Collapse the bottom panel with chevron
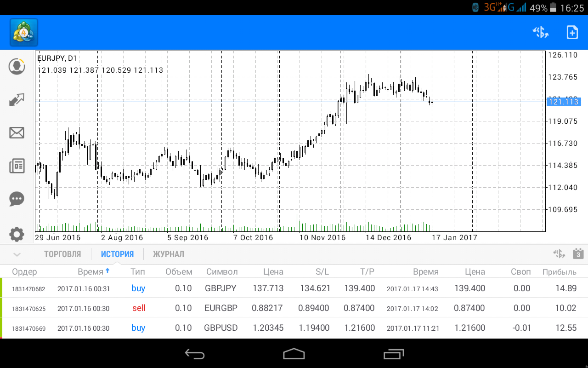The height and width of the screenshot is (368, 588). click(17, 254)
